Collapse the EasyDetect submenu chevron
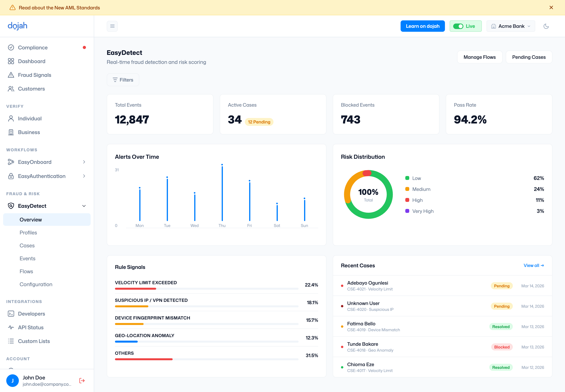Screen dimensions: 565x392 84,206
